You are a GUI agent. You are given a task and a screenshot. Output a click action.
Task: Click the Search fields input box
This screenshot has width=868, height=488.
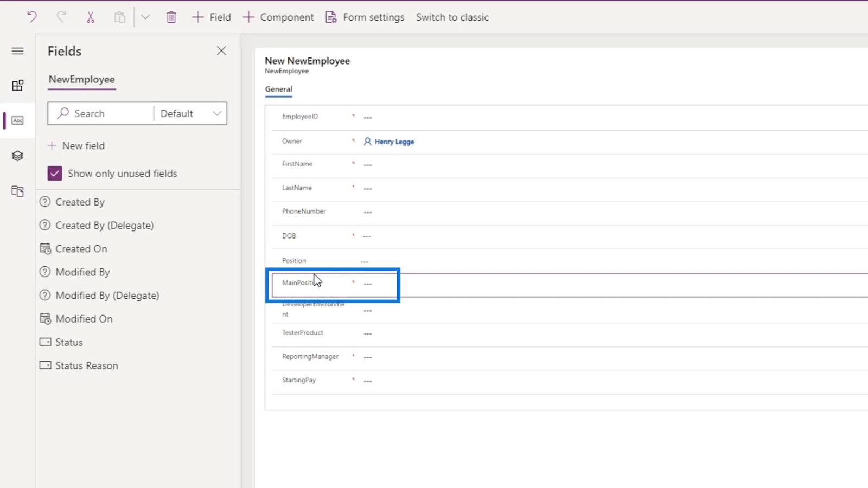(101, 113)
